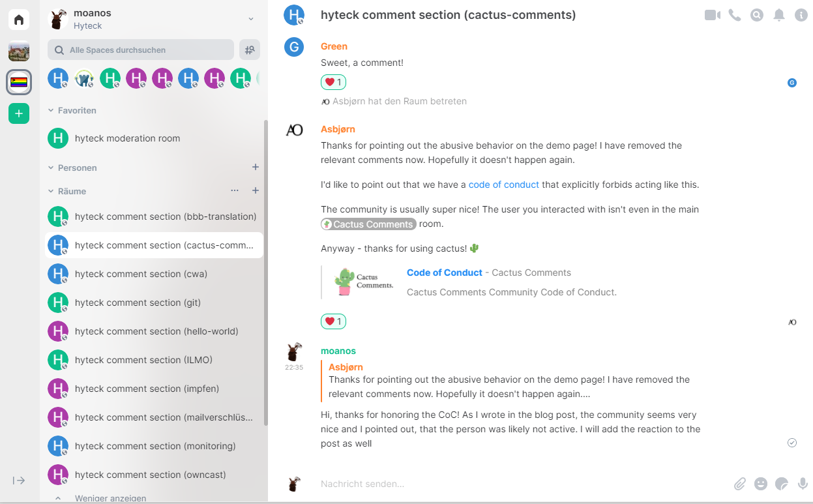The height and width of the screenshot is (504, 813).
Task: Attach a file to the message
Action: tap(739, 484)
